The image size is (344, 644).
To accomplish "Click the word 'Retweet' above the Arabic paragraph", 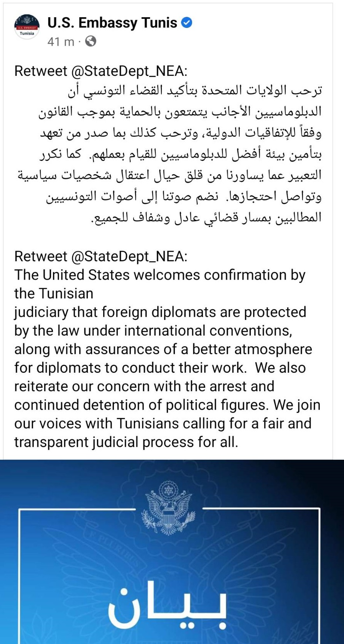I will (x=41, y=71).
